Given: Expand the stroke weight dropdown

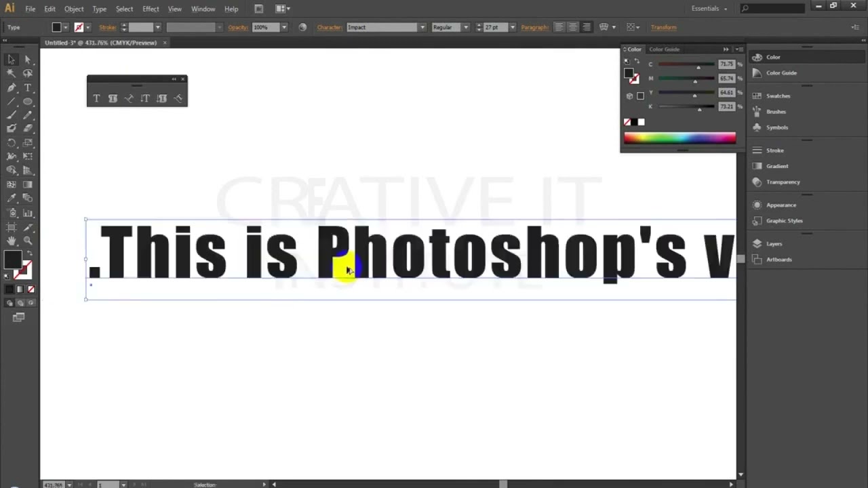Looking at the screenshot, I should click(157, 27).
